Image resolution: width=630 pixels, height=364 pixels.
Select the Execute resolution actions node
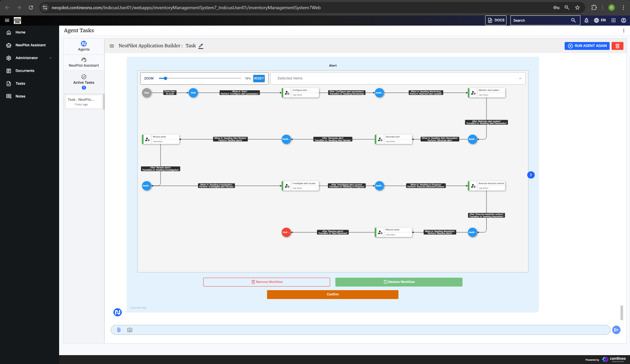pos(486,186)
